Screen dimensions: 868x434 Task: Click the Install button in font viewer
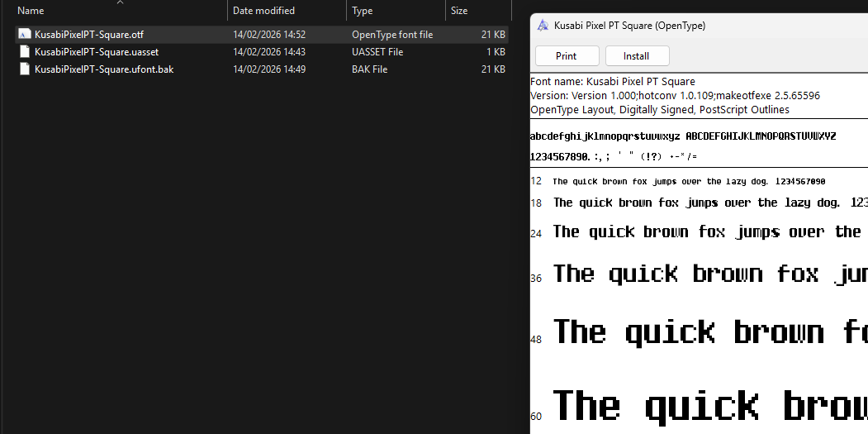coord(637,56)
